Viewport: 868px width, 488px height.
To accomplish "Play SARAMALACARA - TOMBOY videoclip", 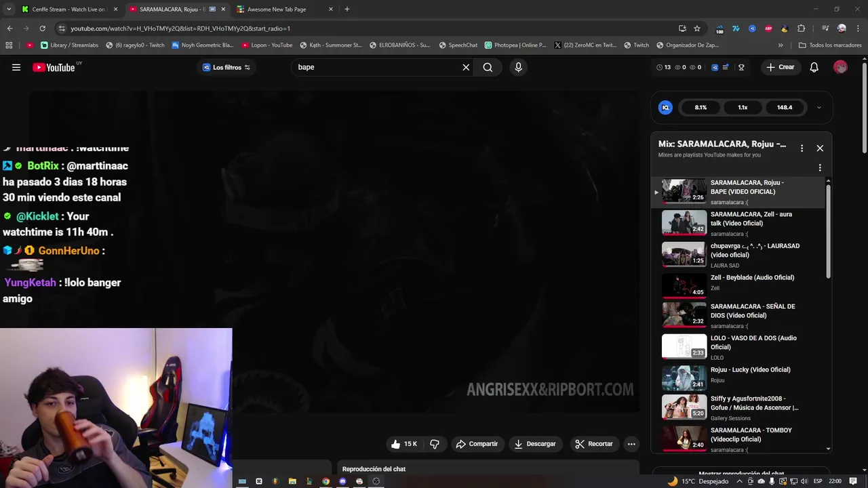I will pos(738,439).
